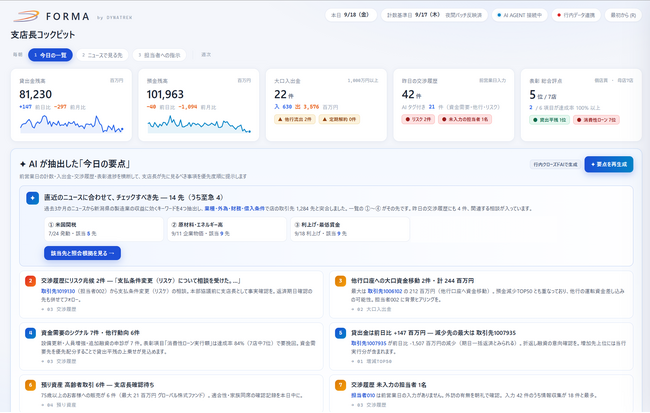Open the 資金需要のシグナル 7件 item
The width and height of the screenshot is (650, 413).
pyautogui.click(x=171, y=347)
